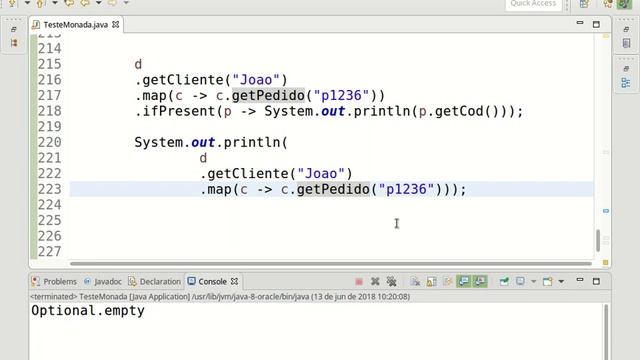Clear the Console output
The width and height of the screenshot is (640, 360).
coord(415,282)
